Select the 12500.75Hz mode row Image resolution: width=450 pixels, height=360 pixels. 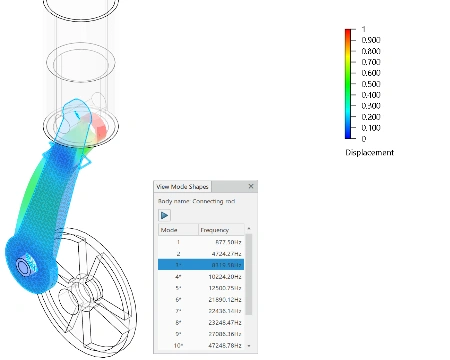point(201,288)
